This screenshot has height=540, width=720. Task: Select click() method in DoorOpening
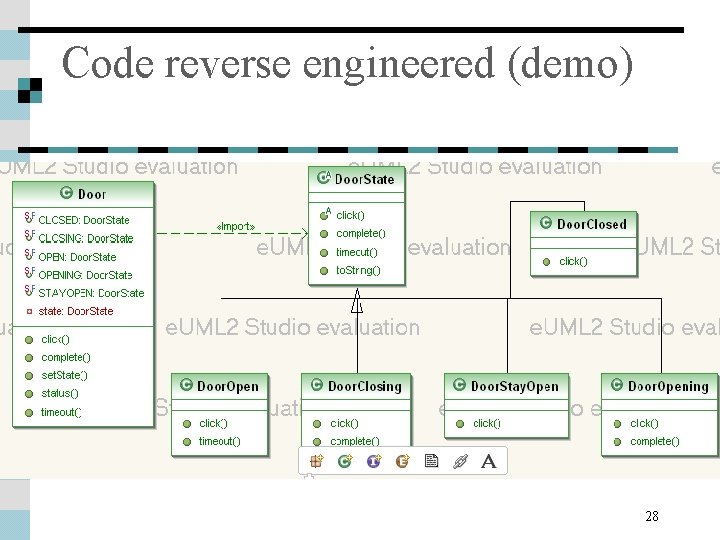point(636,423)
